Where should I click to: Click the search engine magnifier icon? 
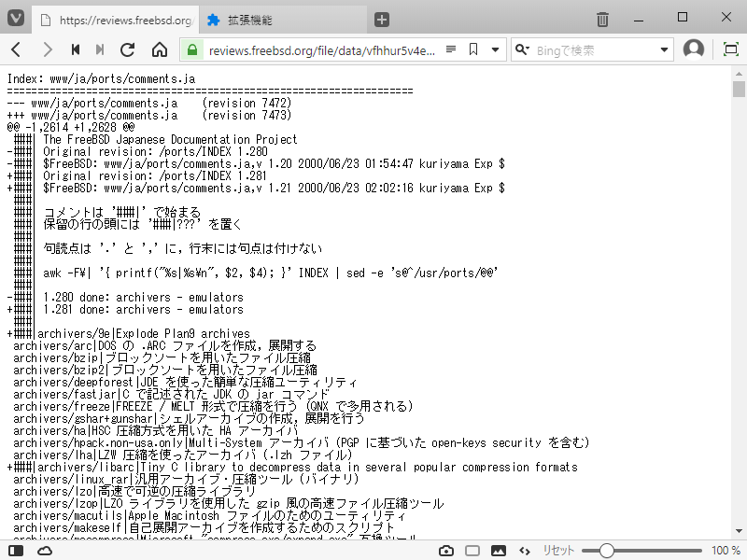(x=522, y=49)
